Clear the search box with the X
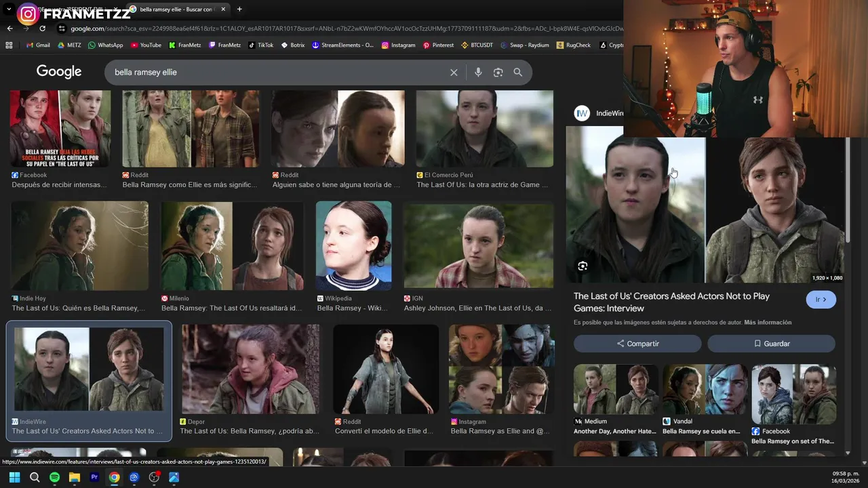The width and height of the screenshot is (868, 488). 454,73
